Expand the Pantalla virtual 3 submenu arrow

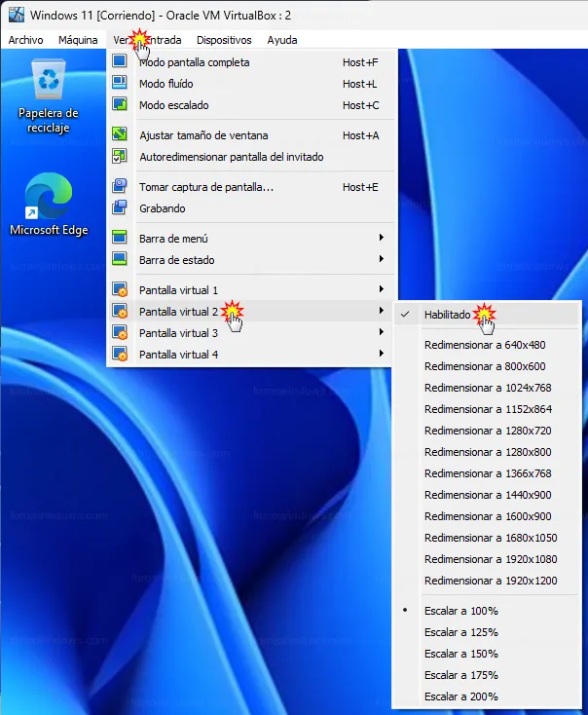(381, 332)
